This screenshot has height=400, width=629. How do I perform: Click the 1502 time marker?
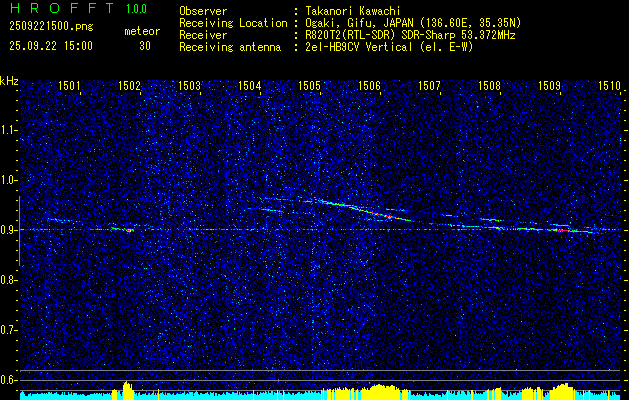point(130,85)
